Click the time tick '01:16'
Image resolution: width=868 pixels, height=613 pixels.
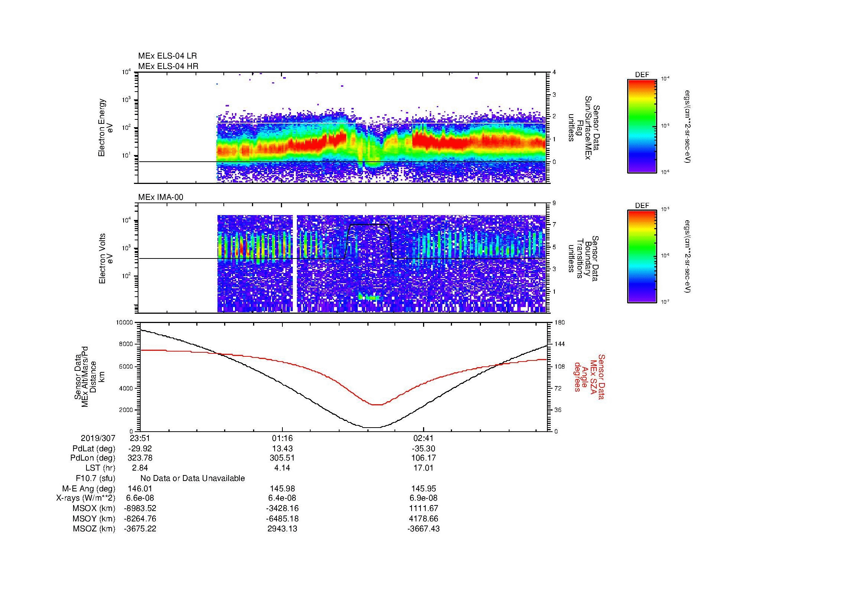click(x=282, y=438)
